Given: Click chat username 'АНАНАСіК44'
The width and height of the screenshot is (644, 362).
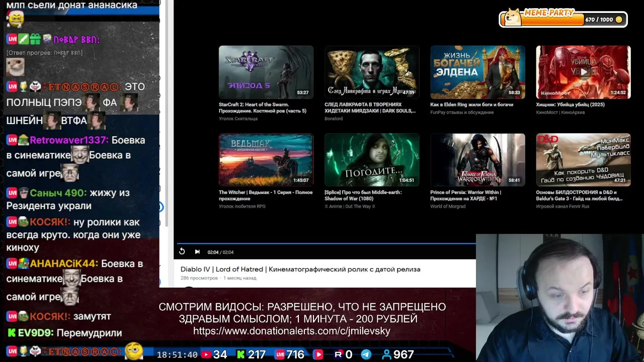Looking at the screenshot, I should [64, 263].
